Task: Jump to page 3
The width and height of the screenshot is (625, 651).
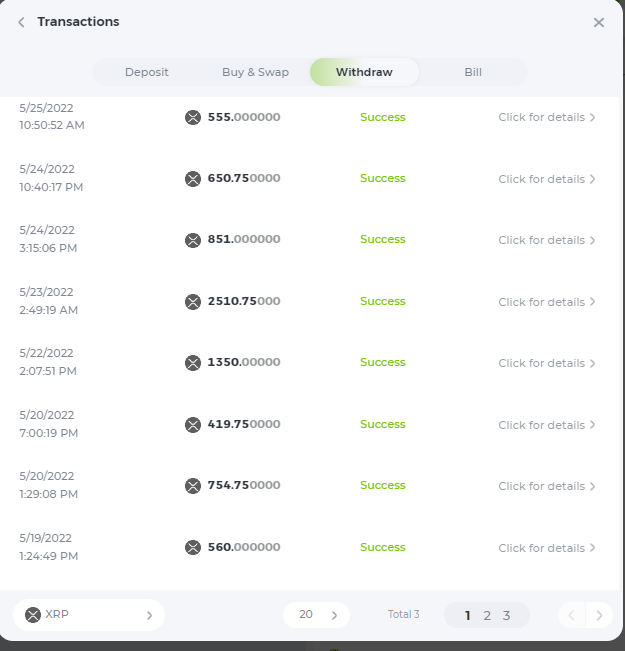Action: pos(506,615)
